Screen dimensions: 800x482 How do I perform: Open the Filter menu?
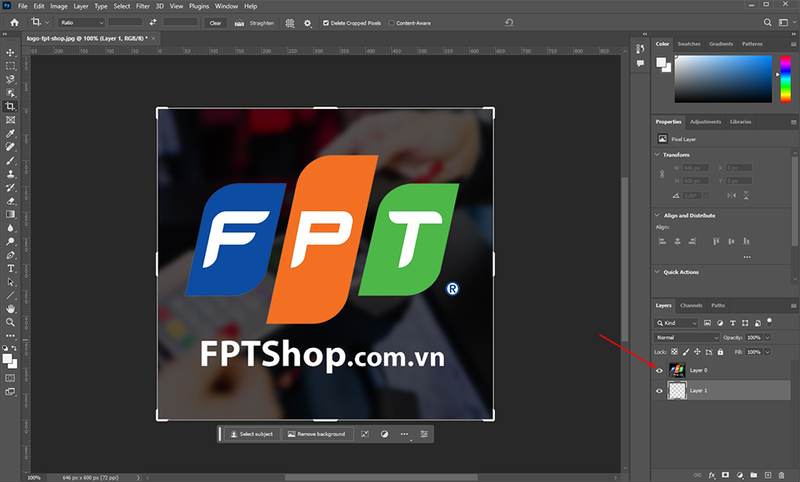point(143,6)
